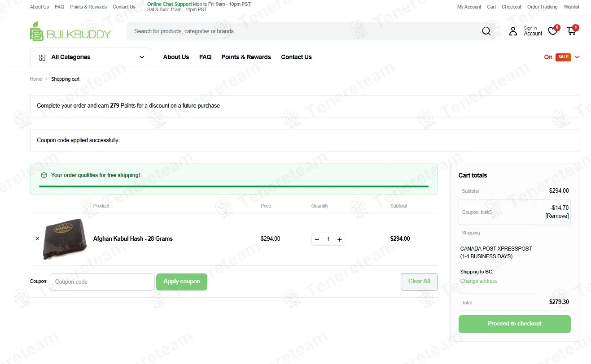This screenshot has height=364, width=591.
Task: Click the Afghan Kabul Hash product thumbnail
Action: coord(64,239)
